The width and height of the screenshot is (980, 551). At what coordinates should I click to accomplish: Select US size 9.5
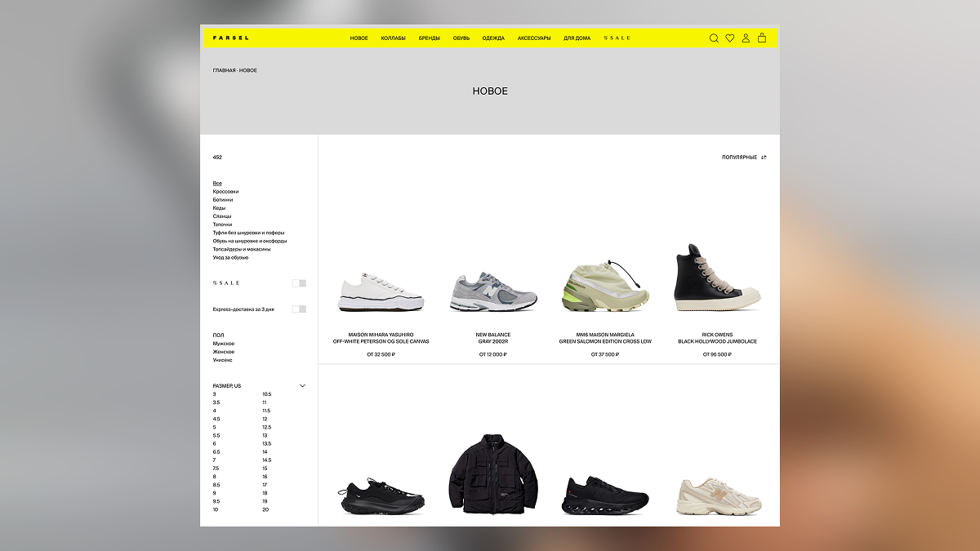pos(216,501)
